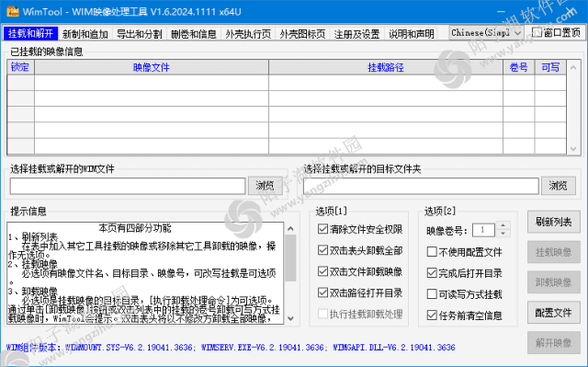Open the 说明和声明 tab
588x367 pixels.
tap(412, 34)
